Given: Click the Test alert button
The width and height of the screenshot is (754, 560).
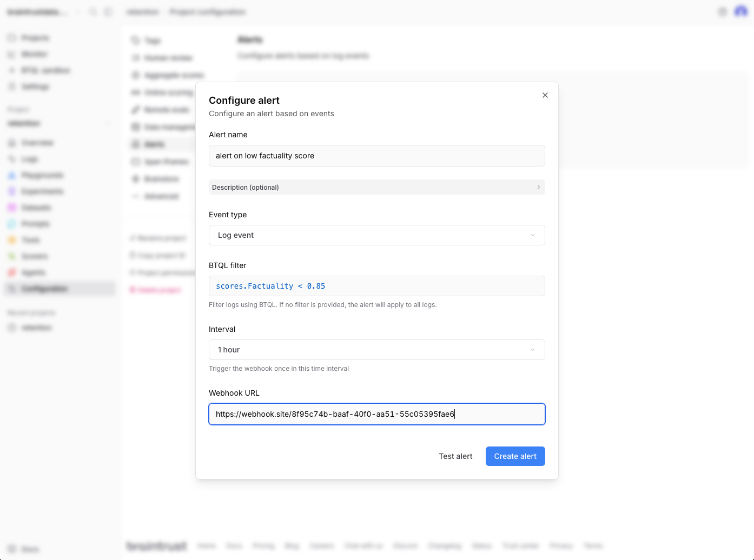Looking at the screenshot, I should [455, 456].
